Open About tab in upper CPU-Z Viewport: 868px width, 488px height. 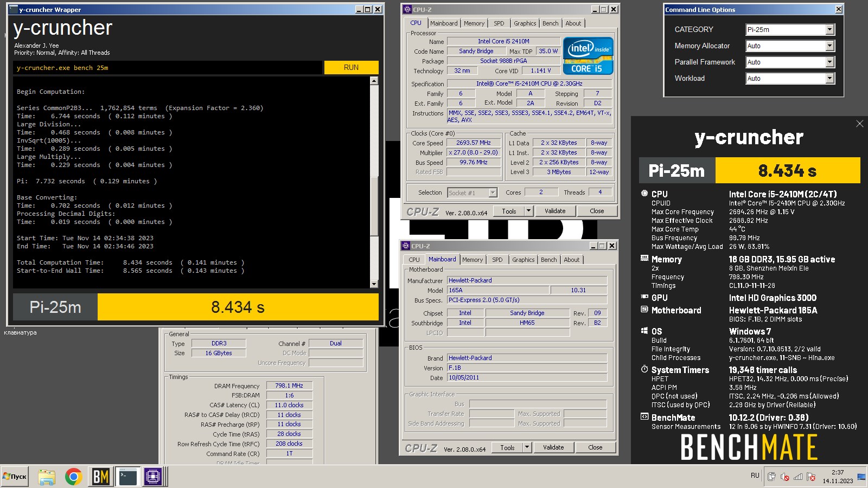tap(573, 23)
